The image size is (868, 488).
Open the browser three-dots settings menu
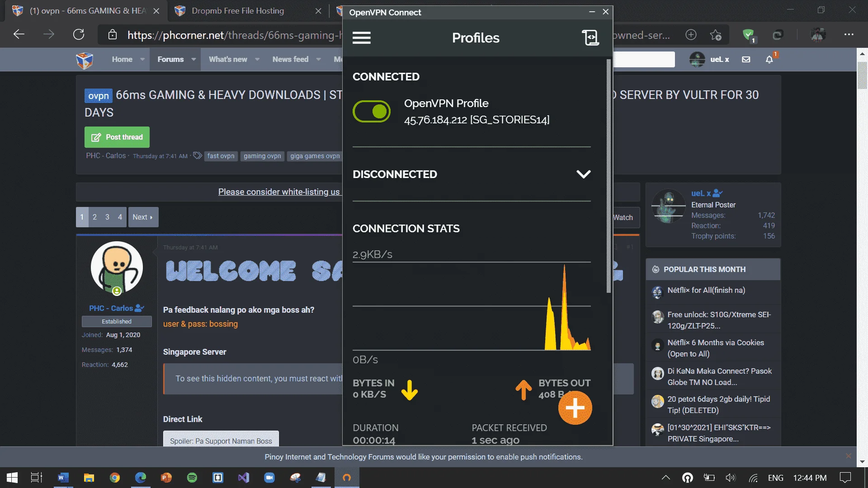pyautogui.click(x=849, y=34)
